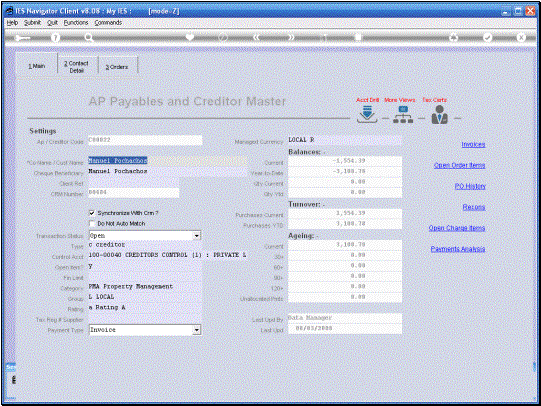
Task: Click the magnifying glass search icon
Action: click(x=89, y=38)
